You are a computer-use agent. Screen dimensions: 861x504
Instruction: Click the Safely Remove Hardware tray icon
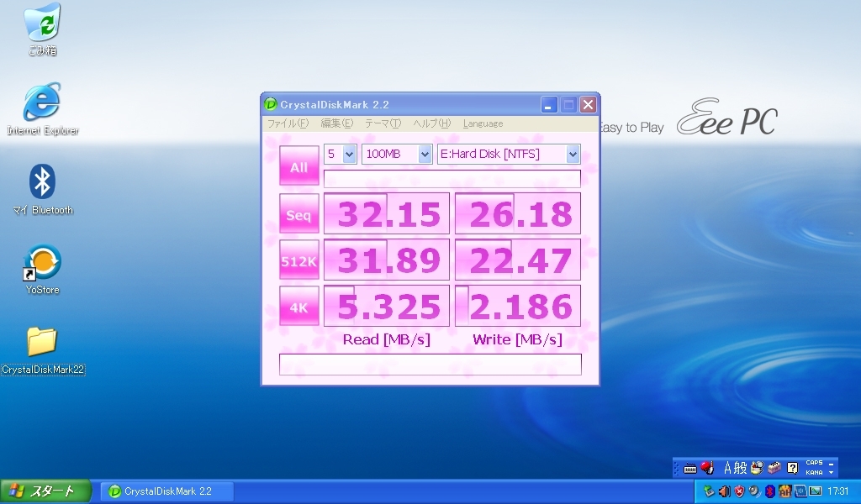coord(709,491)
